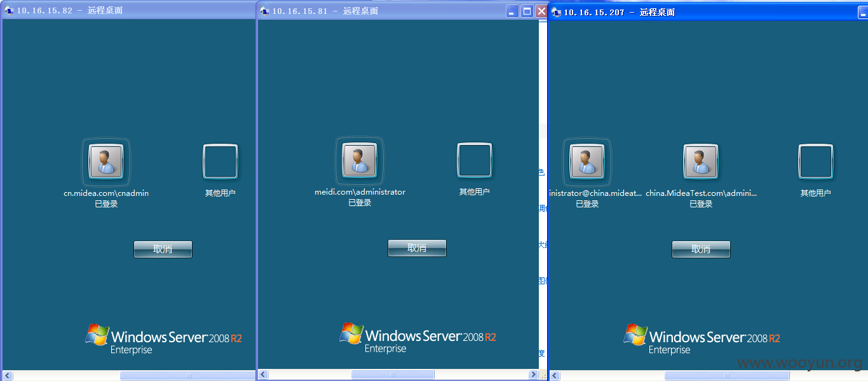Select the meidi.com\administrator user avatar
This screenshot has height=381, width=868.
(x=360, y=159)
